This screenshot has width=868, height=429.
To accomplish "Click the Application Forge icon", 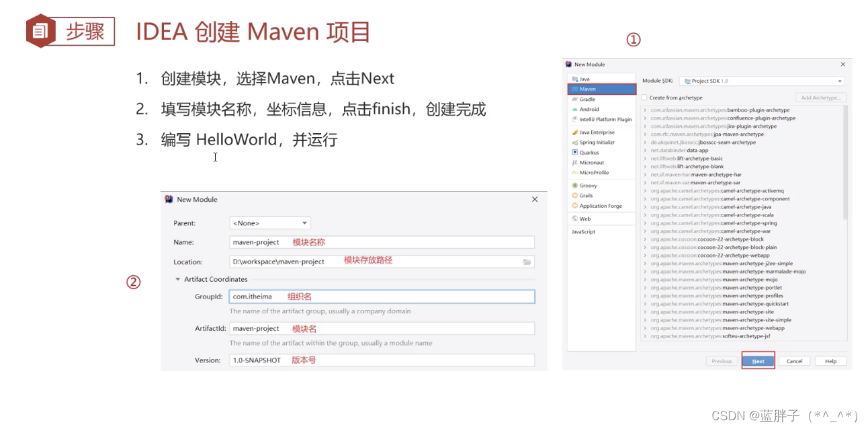I will coord(574,206).
